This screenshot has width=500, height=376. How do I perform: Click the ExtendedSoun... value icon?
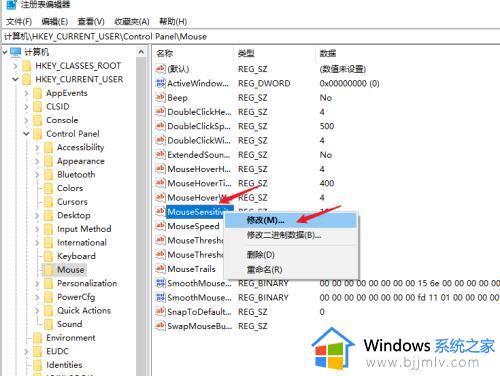click(x=160, y=155)
